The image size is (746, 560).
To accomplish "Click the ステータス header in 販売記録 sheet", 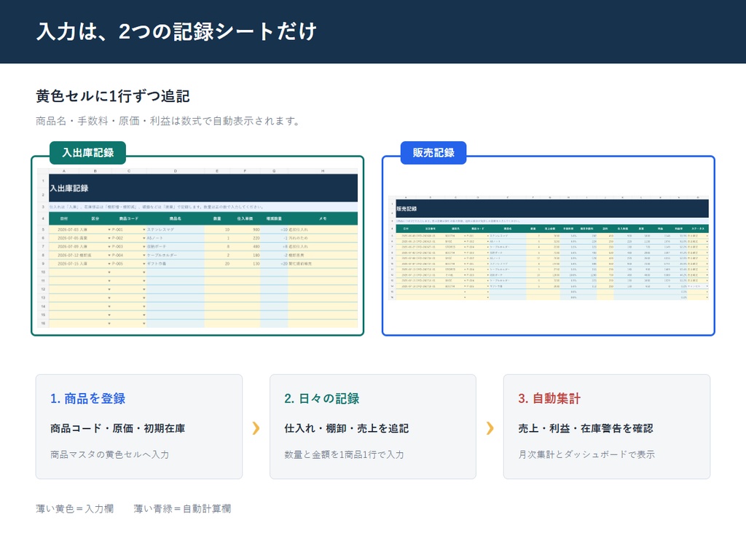I will [698, 229].
